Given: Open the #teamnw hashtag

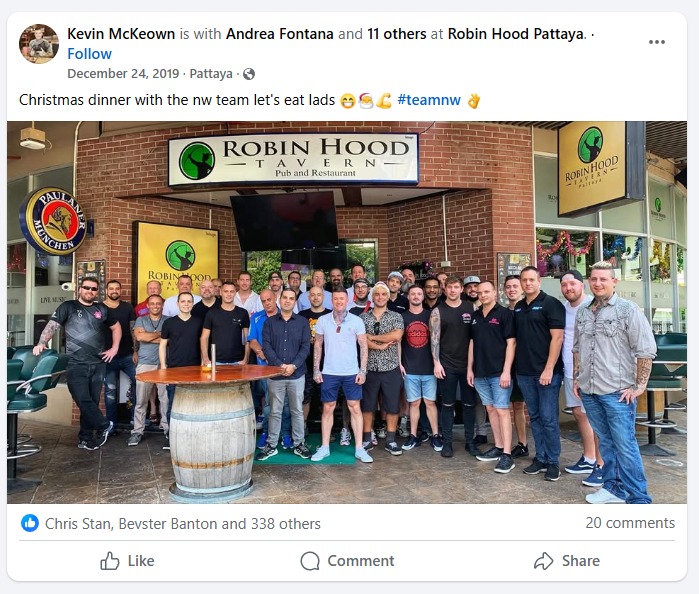Looking at the screenshot, I should pos(429,100).
